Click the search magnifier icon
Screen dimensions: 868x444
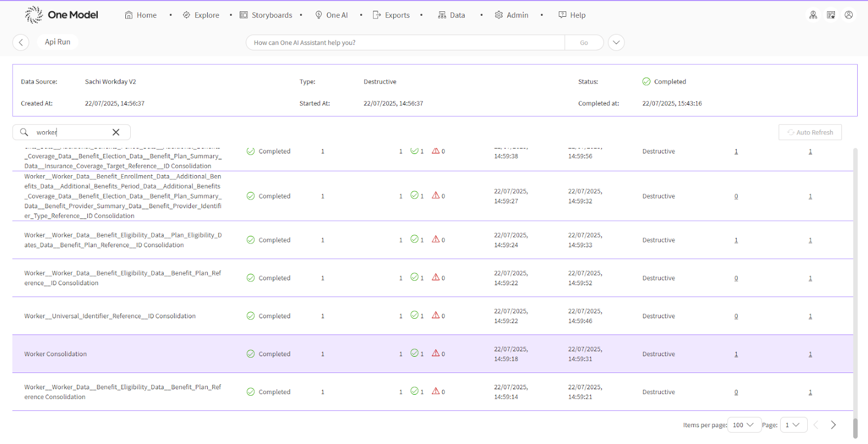point(24,132)
